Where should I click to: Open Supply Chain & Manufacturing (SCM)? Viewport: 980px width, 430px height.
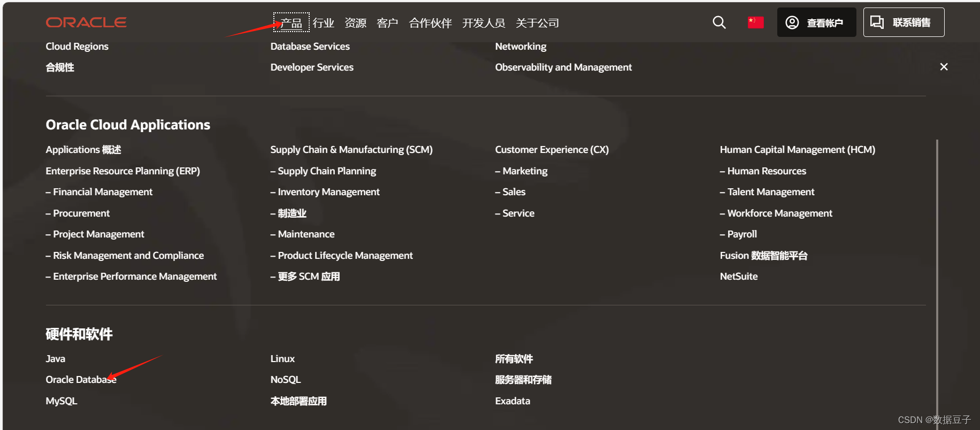coord(351,150)
